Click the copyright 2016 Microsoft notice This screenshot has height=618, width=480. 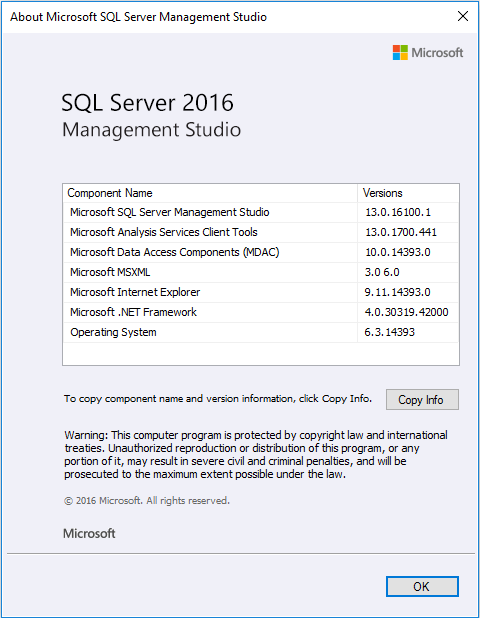coord(147,501)
